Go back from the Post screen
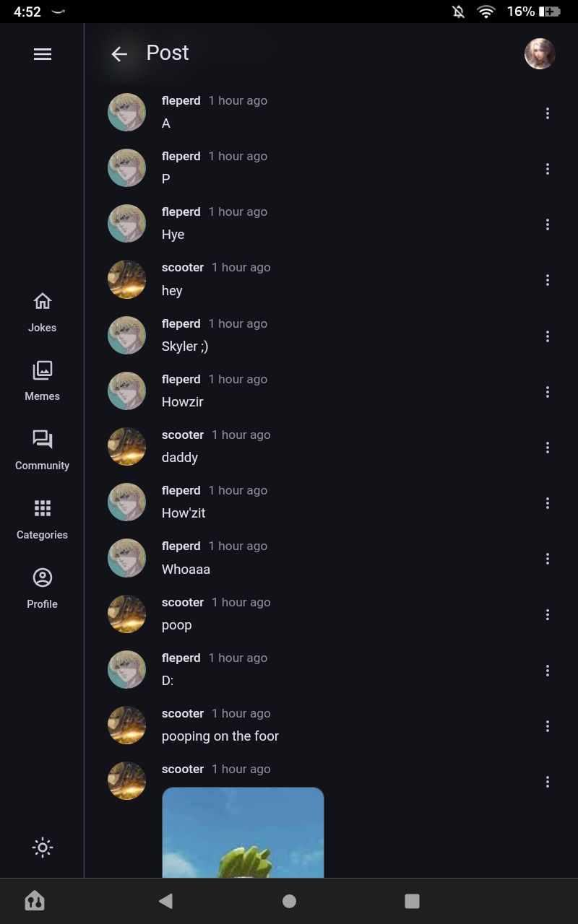This screenshot has width=578, height=924. (119, 54)
